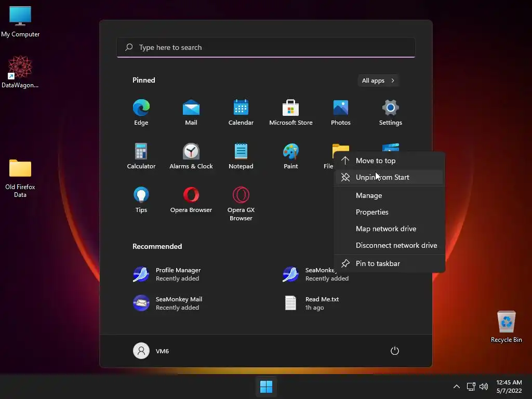Select DataWagon desktop shortcut
Screen dimensions: 532x399
point(20,72)
